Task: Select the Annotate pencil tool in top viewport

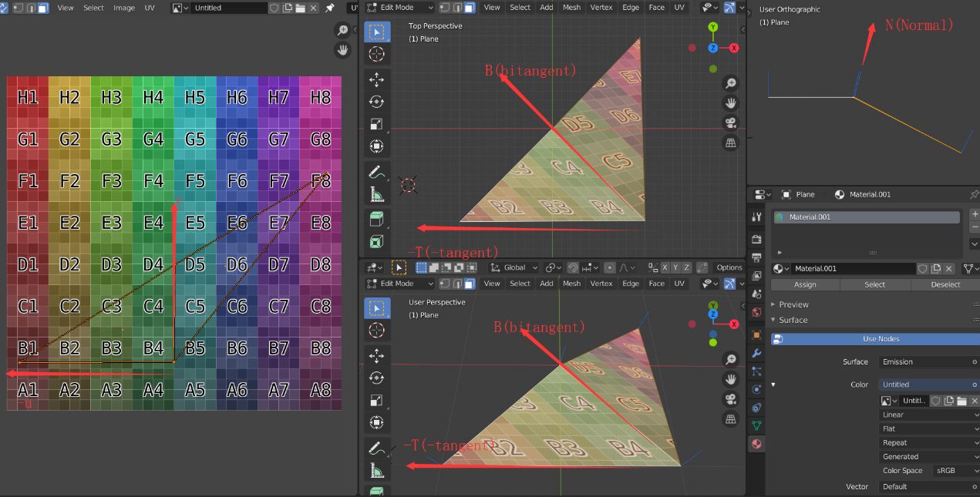Action: tap(376, 171)
